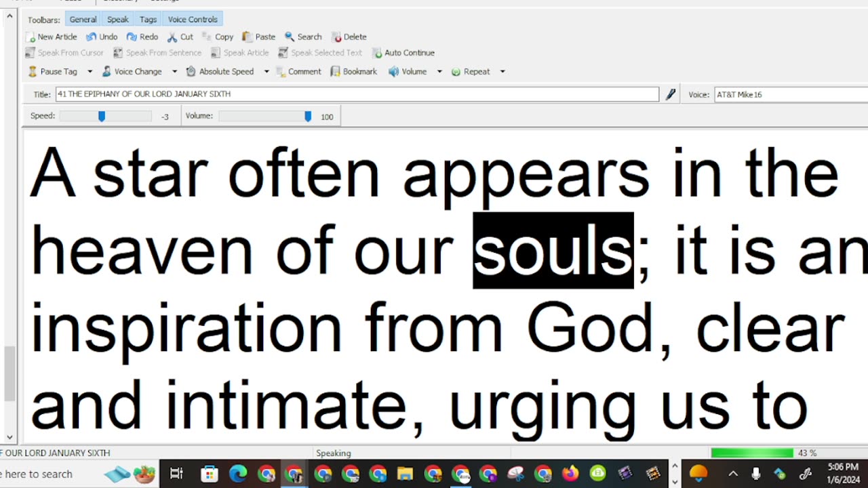
Task: Click Speak From Cursor
Action: [64, 53]
